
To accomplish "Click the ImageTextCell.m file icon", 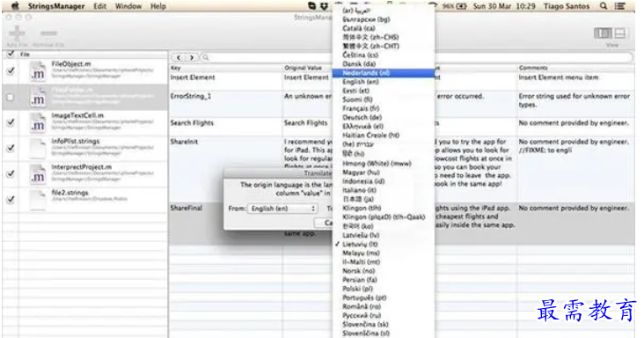I will (38, 122).
